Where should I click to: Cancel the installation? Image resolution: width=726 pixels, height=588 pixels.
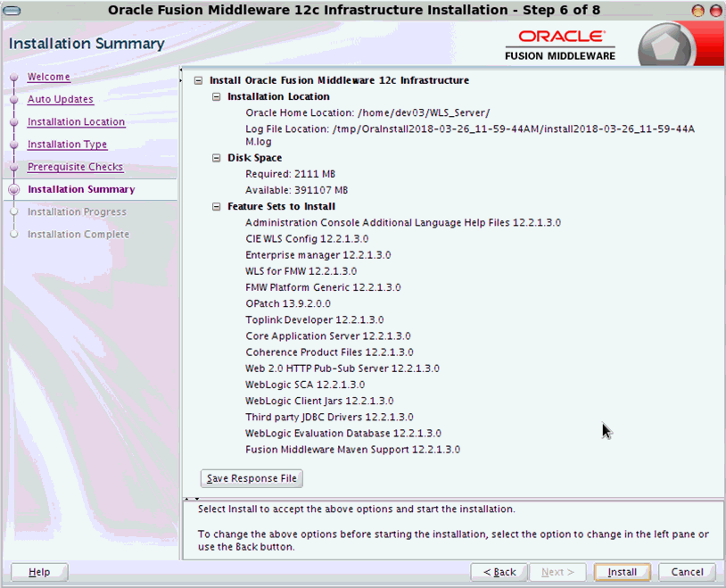tap(687, 572)
